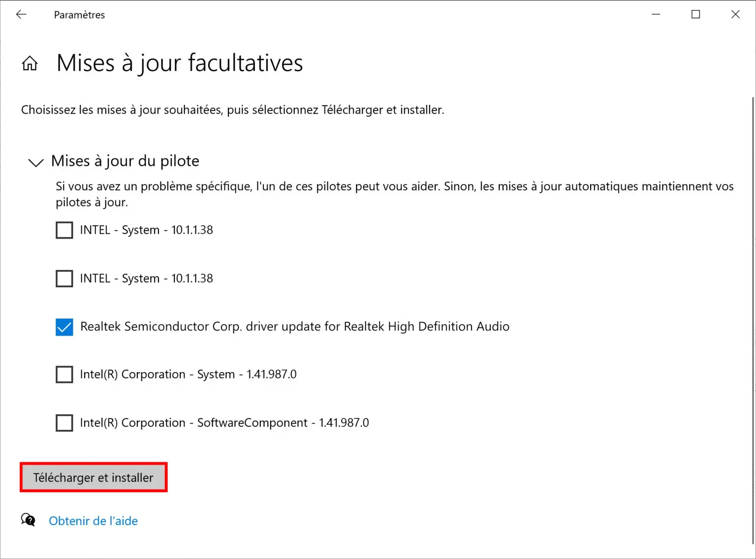Click the Mises à jour du pilote heading
This screenshot has height=559, width=756.
pos(125,160)
